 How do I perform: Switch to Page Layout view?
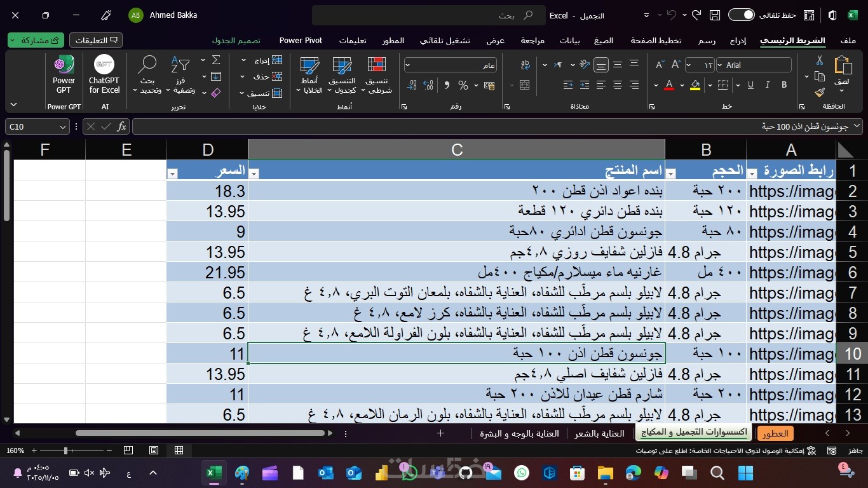(x=154, y=451)
